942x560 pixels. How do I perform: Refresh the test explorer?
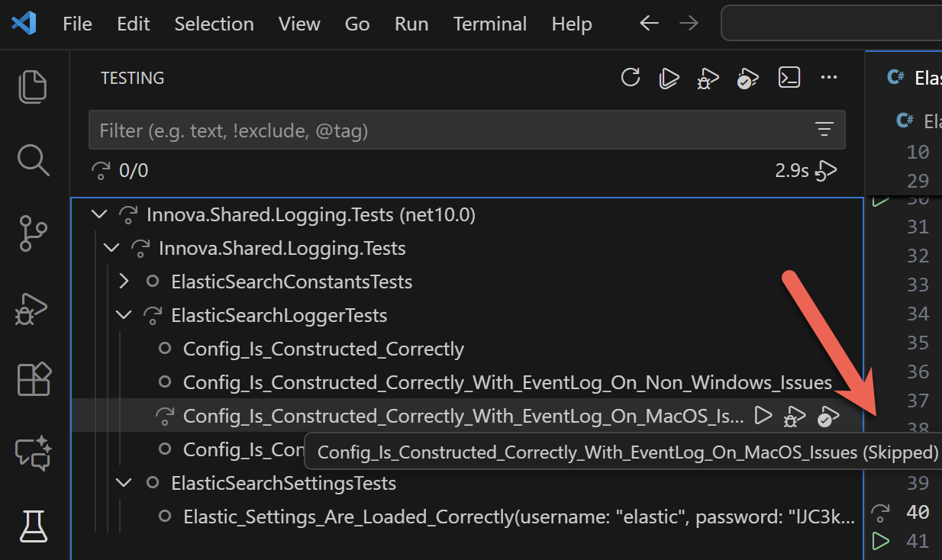[631, 77]
